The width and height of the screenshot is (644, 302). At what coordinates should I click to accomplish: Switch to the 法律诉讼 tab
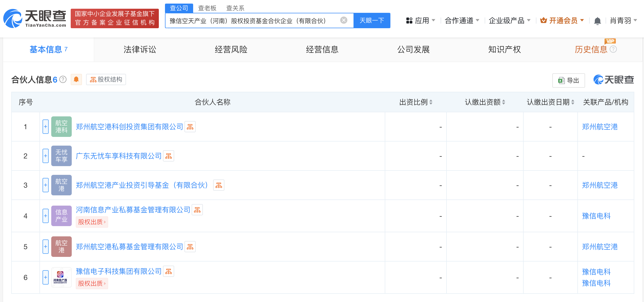[x=139, y=49]
